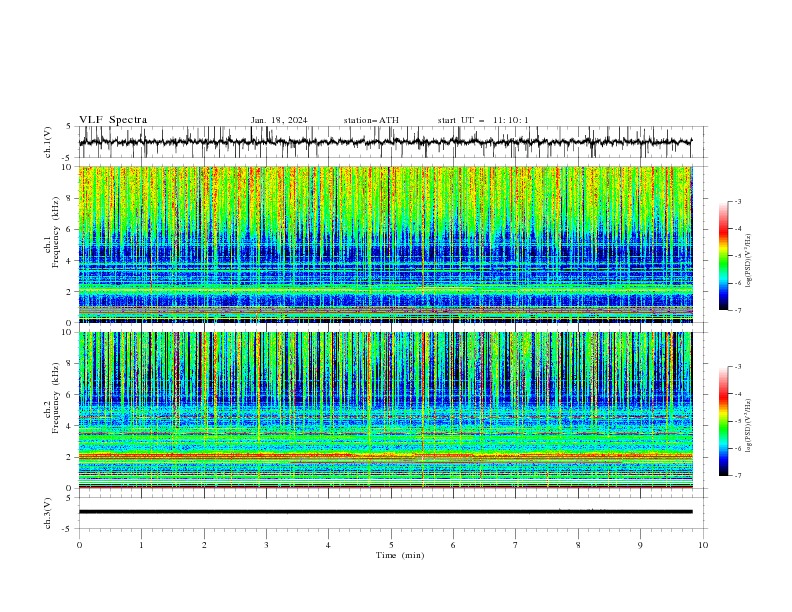792x612 pixels.
Task: Click the "ch.3(V)" axis label
Action: click(x=47, y=513)
